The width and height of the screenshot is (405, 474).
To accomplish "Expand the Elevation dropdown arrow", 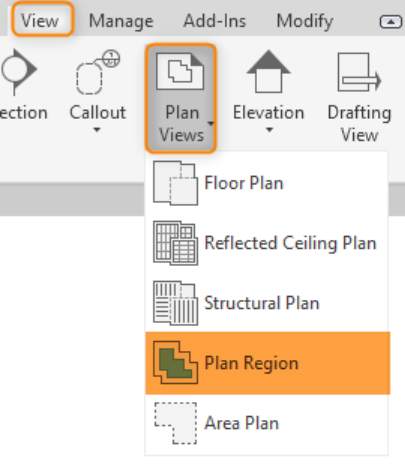I will point(269,130).
